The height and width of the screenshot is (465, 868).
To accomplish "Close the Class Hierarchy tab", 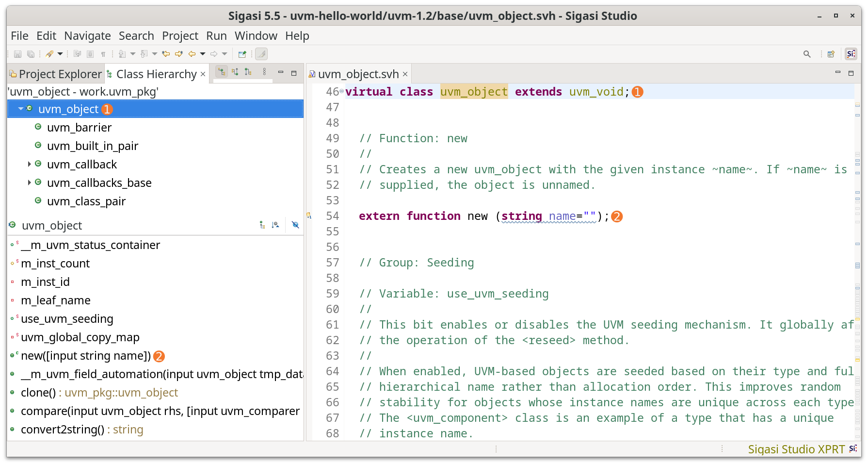I will click(203, 74).
